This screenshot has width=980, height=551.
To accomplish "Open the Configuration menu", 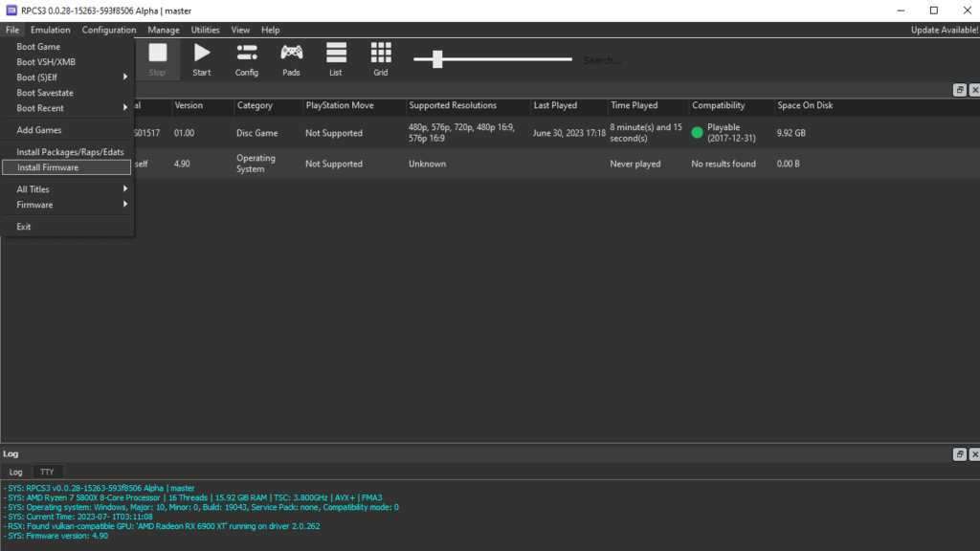I will [x=109, y=30].
